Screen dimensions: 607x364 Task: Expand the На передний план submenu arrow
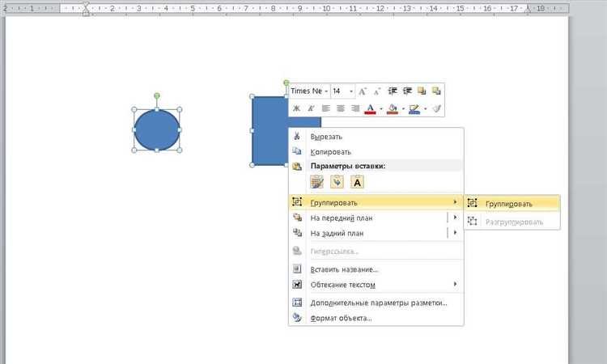[455, 218]
